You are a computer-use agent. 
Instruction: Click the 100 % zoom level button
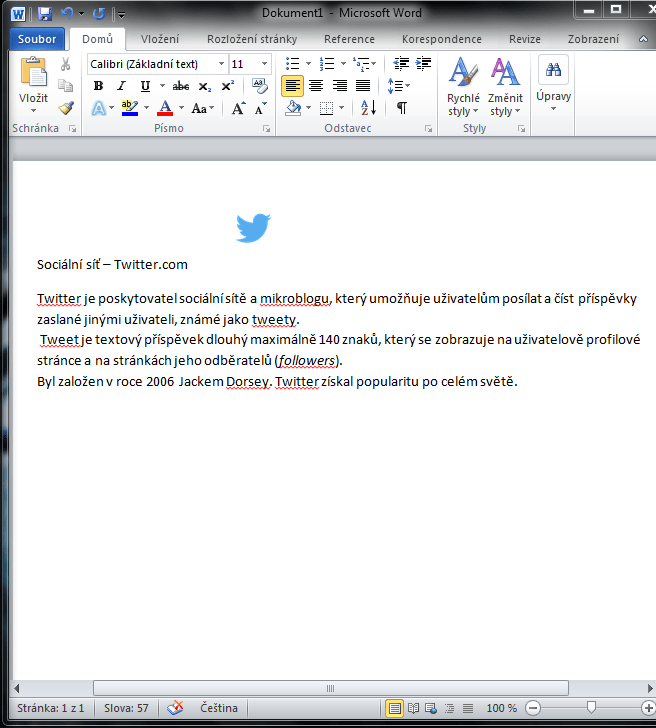click(501, 708)
